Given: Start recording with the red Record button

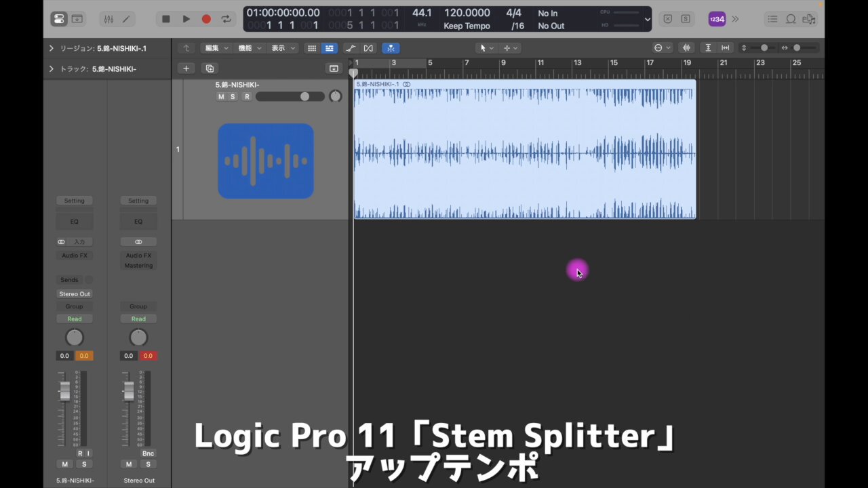Looking at the screenshot, I should (x=206, y=19).
